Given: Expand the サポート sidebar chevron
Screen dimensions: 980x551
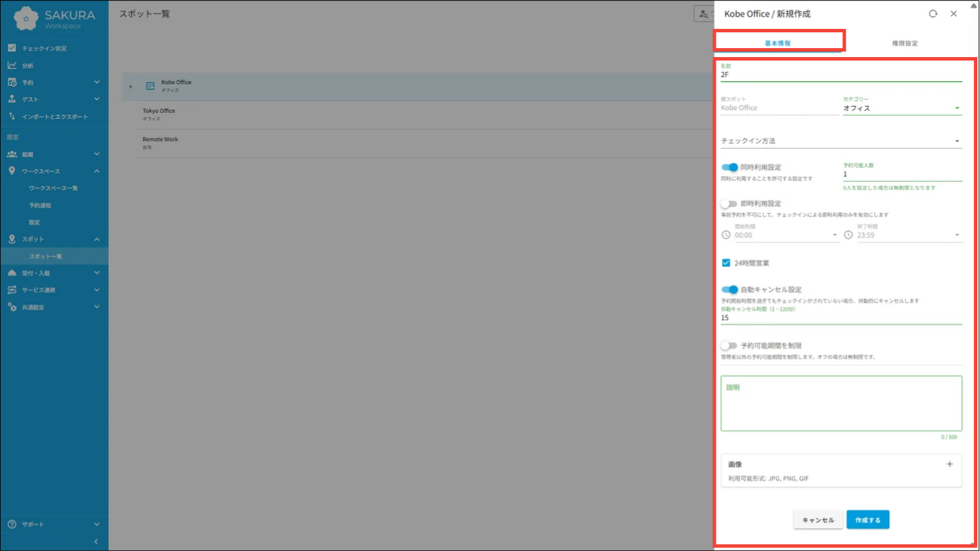Looking at the screenshot, I should 97,524.
